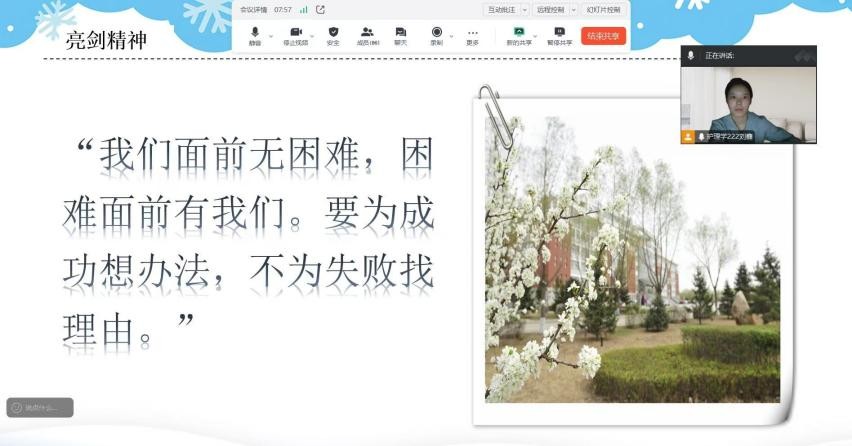Image resolution: width=852 pixels, height=446 pixels.
Task: Open the 更多 three-dot menu
Action: (x=472, y=34)
